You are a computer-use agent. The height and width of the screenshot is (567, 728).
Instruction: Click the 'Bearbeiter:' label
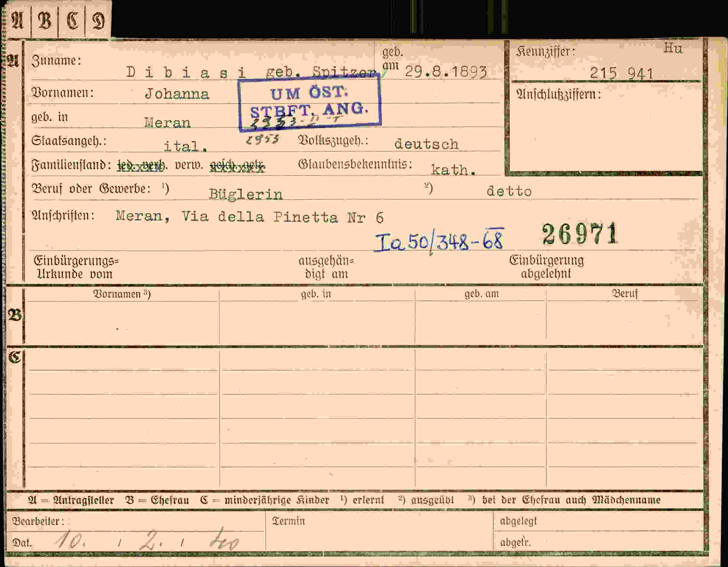coord(38,521)
